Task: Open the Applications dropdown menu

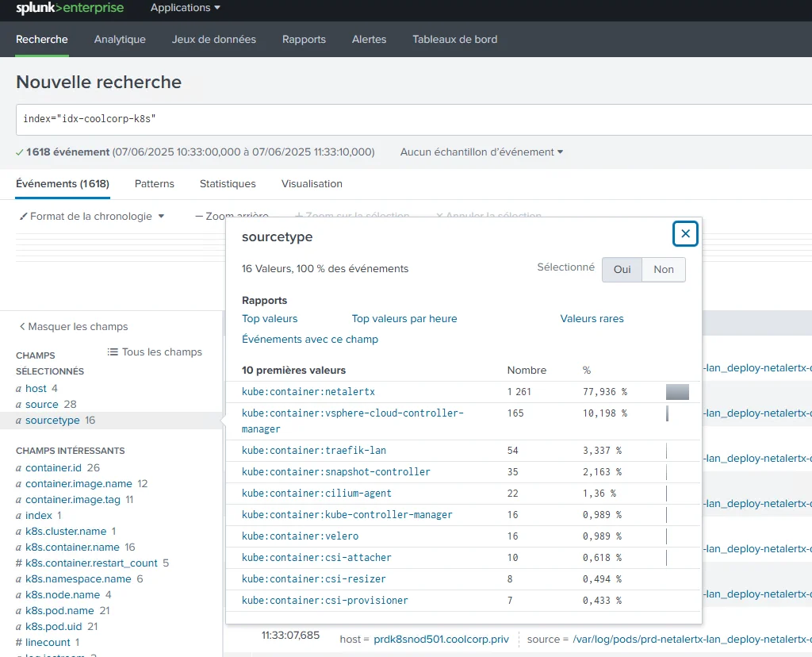Action: (186, 8)
